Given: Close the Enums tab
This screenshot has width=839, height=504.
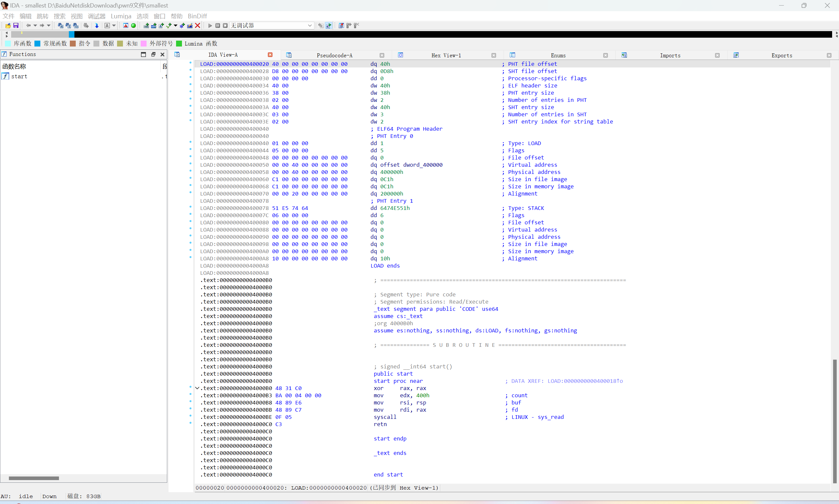Looking at the screenshot, I should 606,55.
